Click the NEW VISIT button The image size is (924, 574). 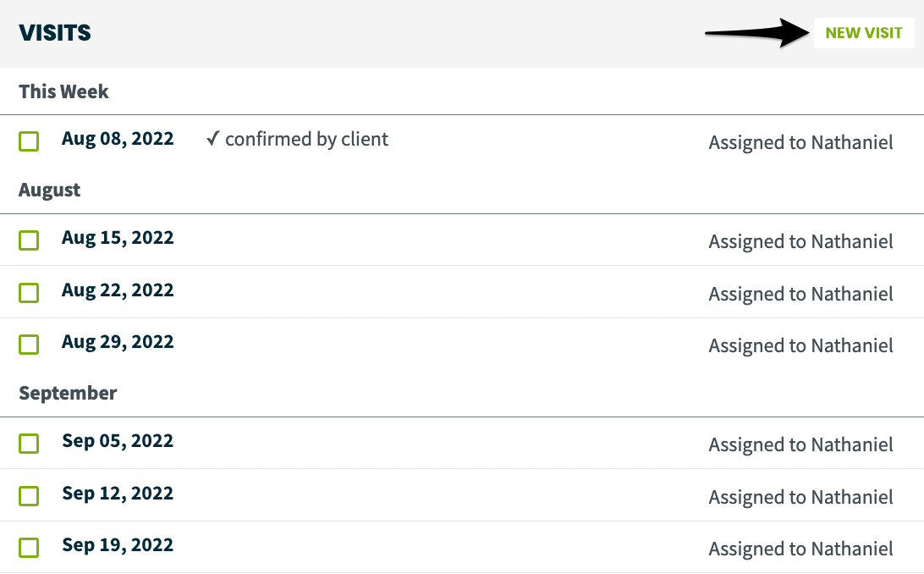863,33
